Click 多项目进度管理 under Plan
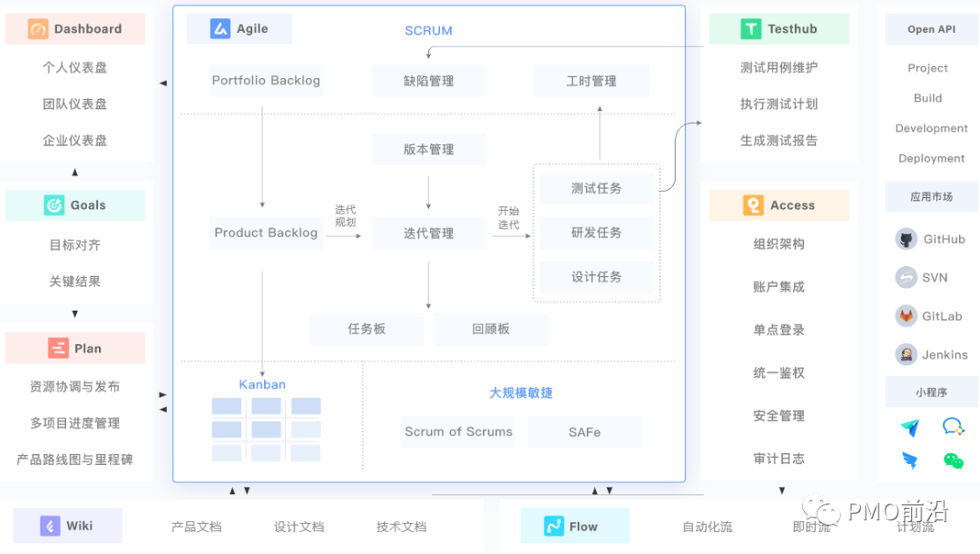Viewport: 980px width, 554px height. (x=75, y=423)
